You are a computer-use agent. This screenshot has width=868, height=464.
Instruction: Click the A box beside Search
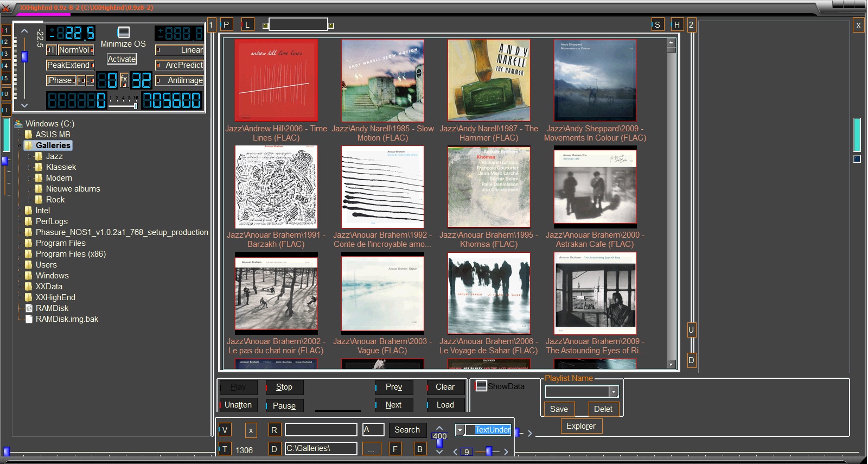coord(373,429)
